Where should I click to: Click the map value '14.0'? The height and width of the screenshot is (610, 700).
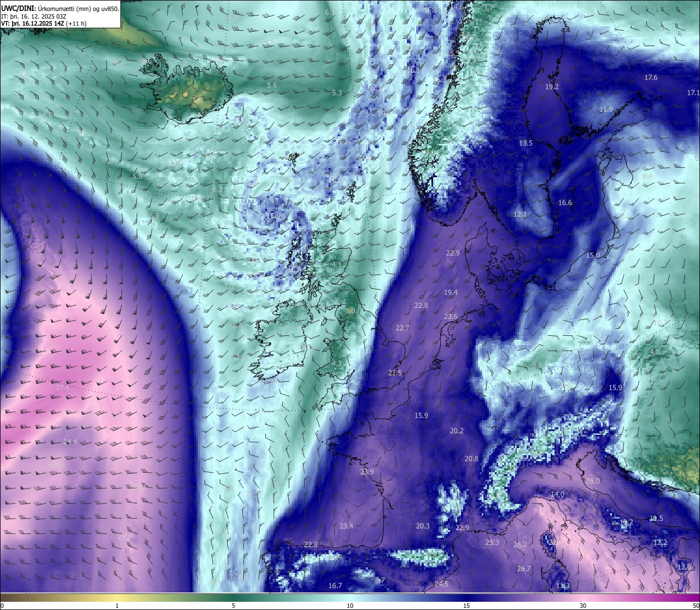(557, 494)
